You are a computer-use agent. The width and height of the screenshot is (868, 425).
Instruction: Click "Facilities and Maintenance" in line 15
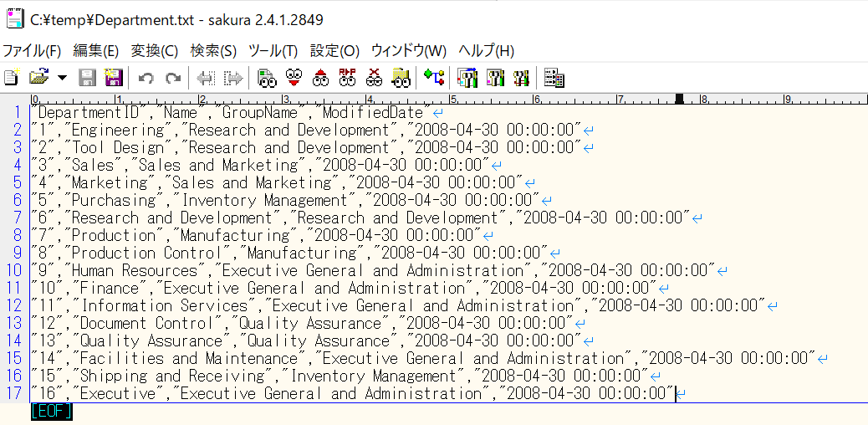188,358
